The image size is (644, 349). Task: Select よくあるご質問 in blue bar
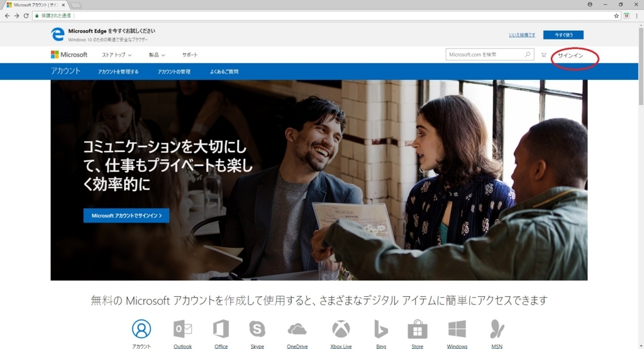[224, 72]
